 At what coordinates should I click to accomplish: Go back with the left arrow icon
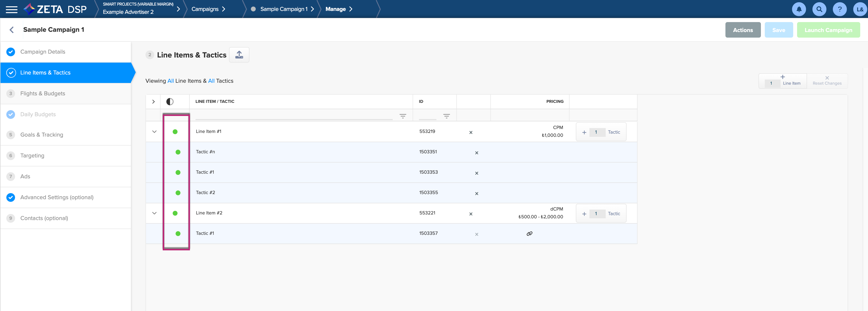coord(12,30)
